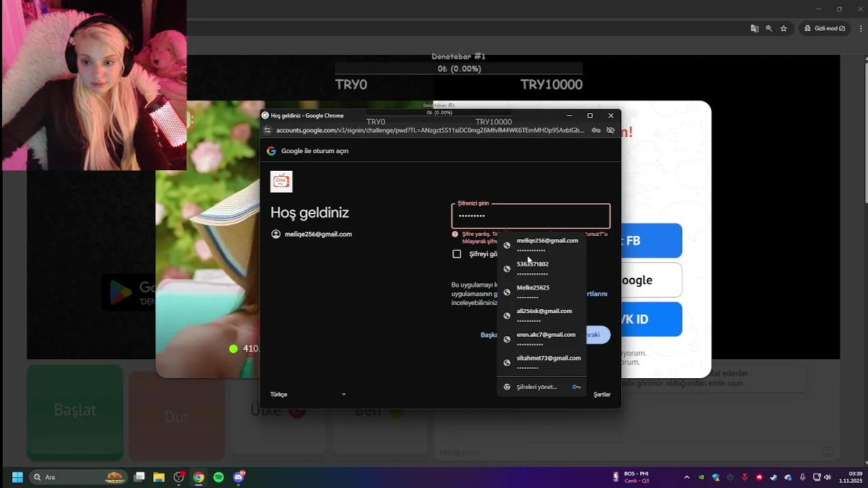Choose saved password entry Melke25625
This screenshot has width=868, height=488.
coord(542,292)
